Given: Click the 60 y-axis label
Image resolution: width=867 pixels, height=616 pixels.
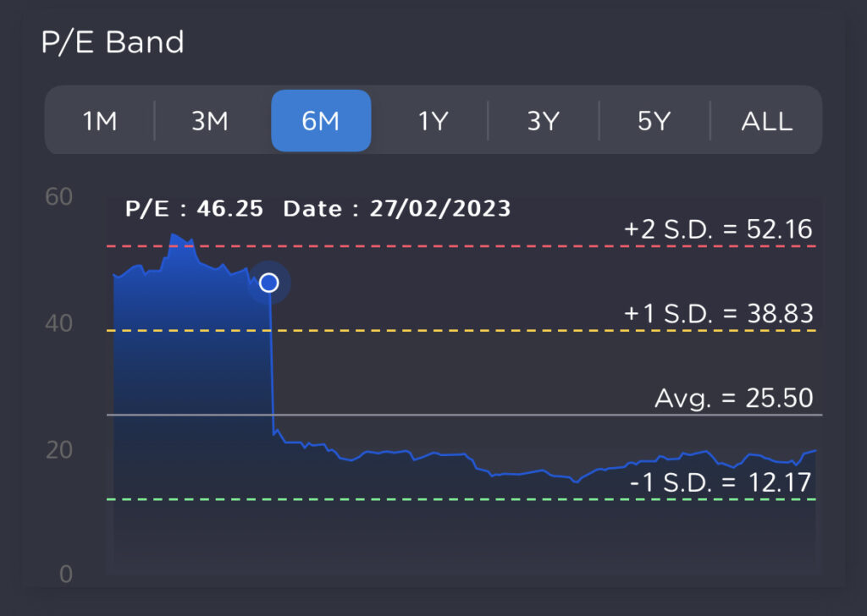Looking at the screenshot, I should pos(59,197).
